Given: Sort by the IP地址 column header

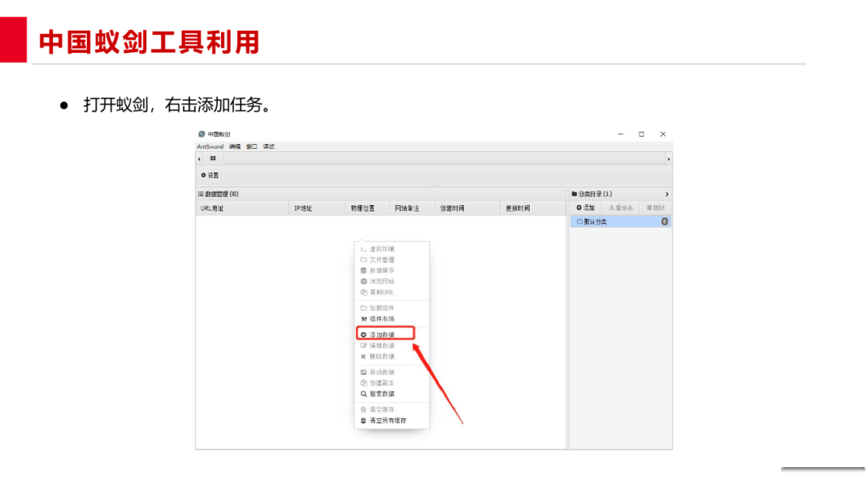Looking at the screenshot, I should click(x=317, y=208).
